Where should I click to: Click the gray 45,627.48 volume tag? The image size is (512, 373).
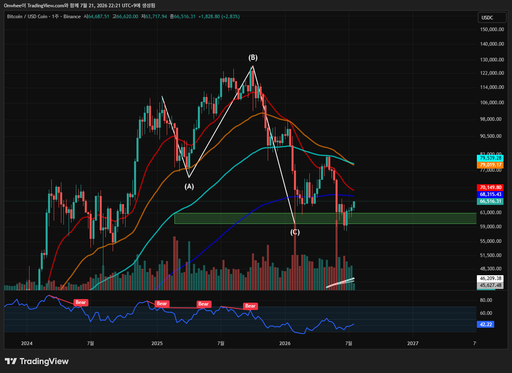pos(490,285)
